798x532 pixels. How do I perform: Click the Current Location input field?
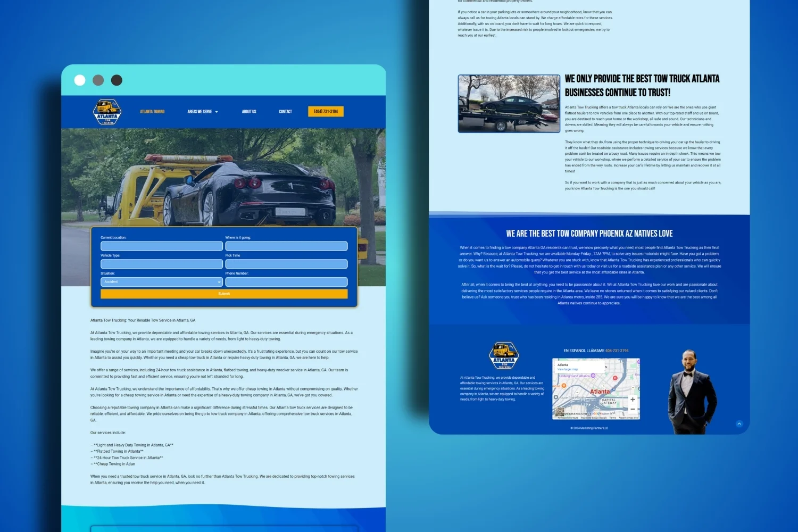(x=161, y=246)
